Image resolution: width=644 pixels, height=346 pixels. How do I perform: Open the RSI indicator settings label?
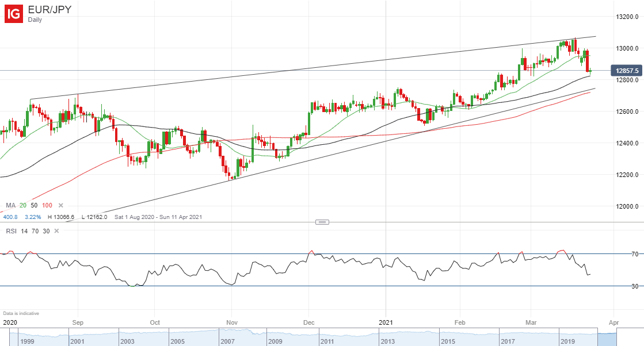11,231
